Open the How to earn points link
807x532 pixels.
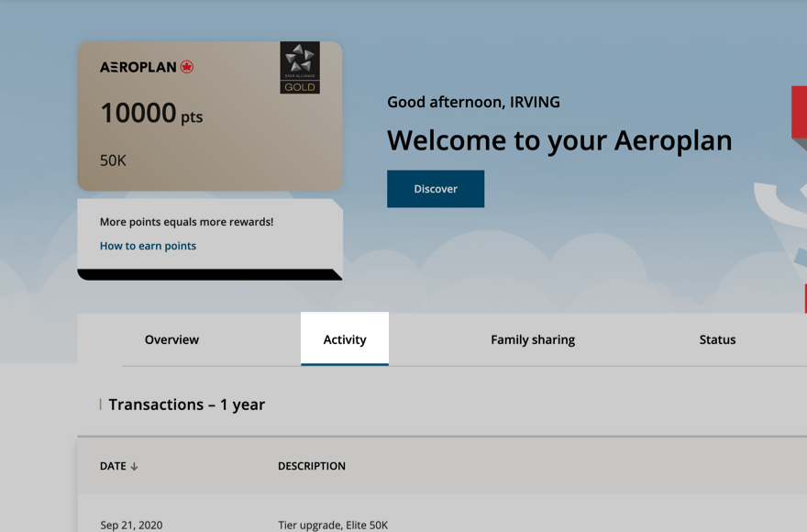click(149, 246)
